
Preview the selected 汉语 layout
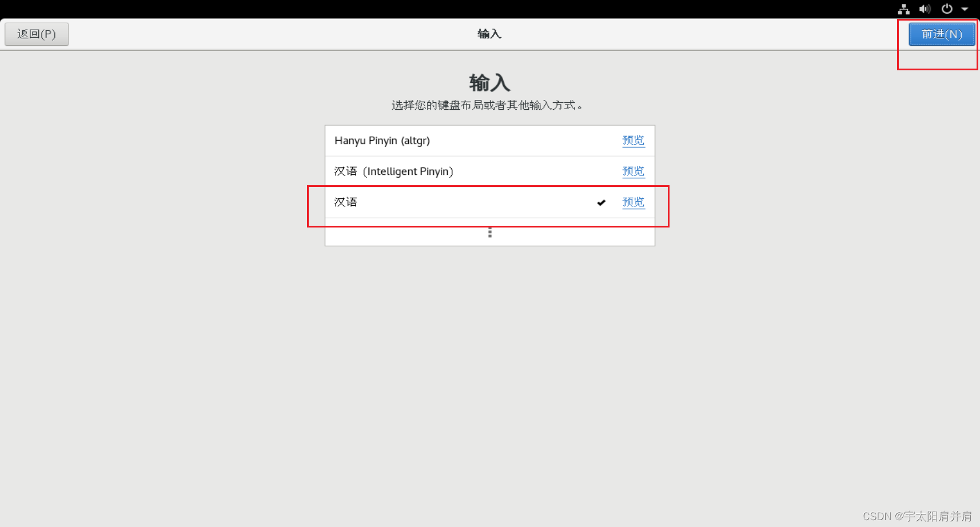point(634,202)
